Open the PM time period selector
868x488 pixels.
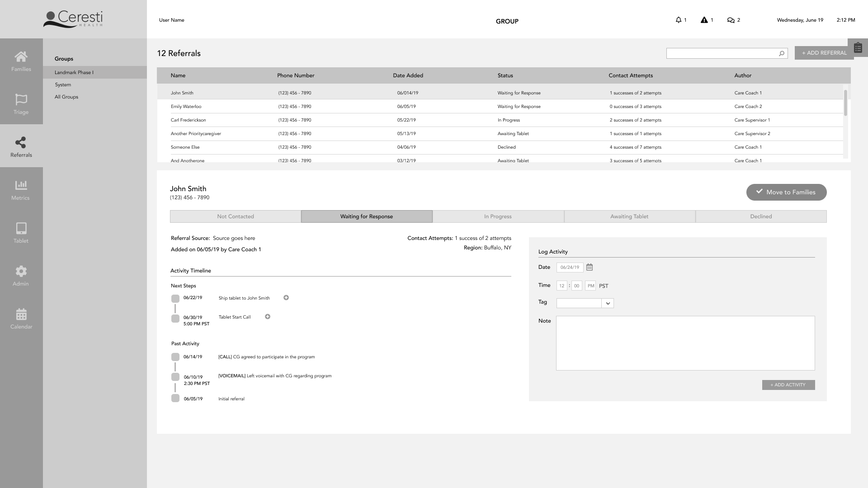(x=590, y=286)
